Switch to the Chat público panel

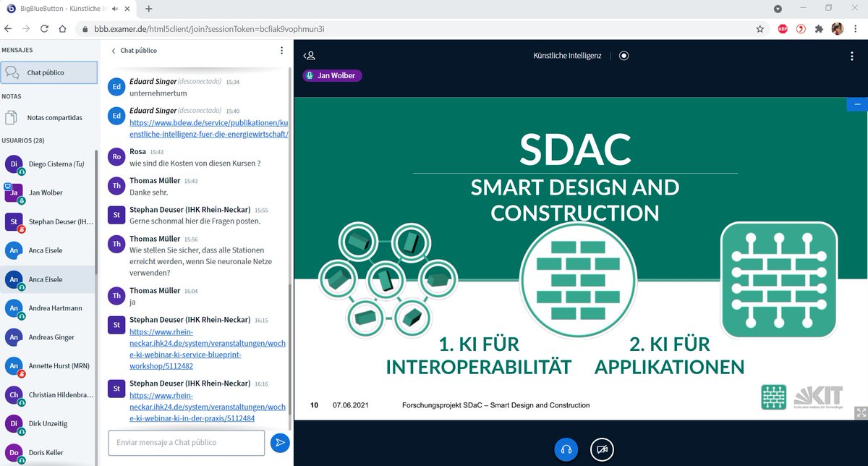[x=48, y=72]
